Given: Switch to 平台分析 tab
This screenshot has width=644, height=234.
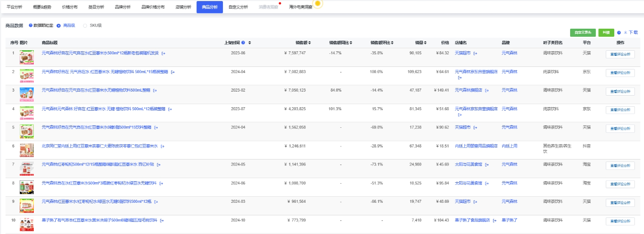Looking at the screenshot, I should tap(15, 7).
